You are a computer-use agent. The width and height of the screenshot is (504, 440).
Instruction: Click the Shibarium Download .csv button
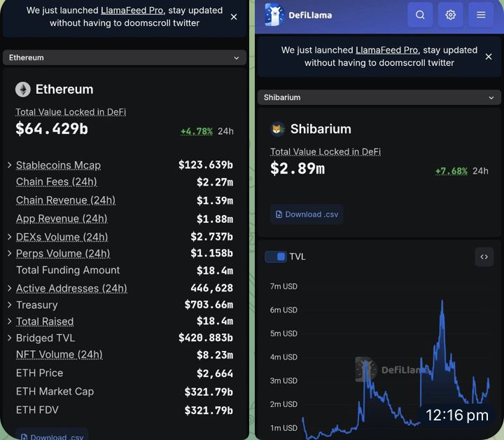pyautogui.click(x=307, y=214)
